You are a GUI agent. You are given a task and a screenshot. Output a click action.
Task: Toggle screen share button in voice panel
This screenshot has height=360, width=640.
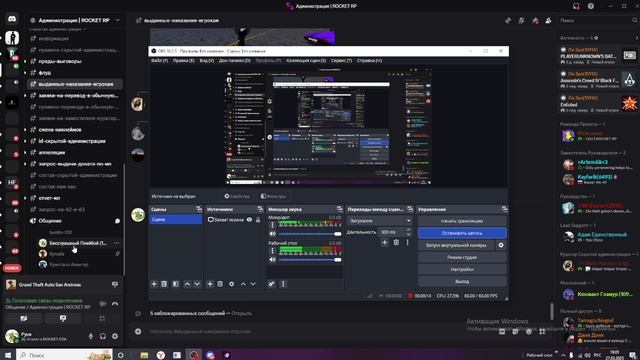(x=63, y=318)
